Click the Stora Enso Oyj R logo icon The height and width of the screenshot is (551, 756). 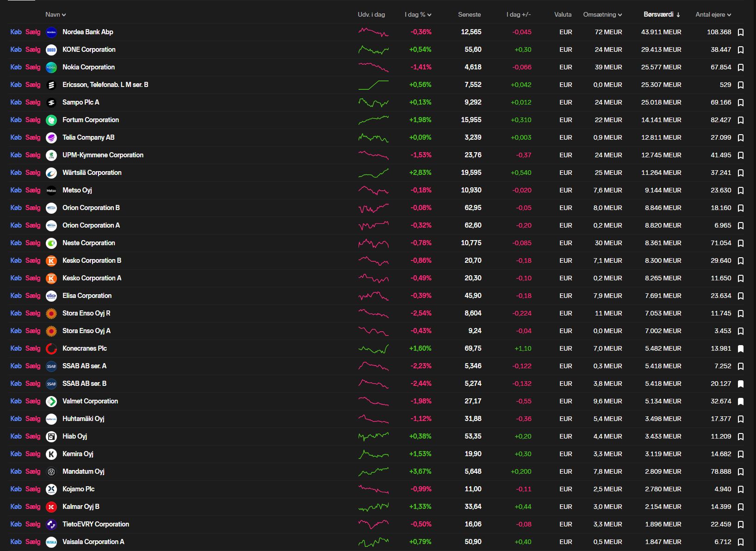pyautogui.click(x=51, y=314)
